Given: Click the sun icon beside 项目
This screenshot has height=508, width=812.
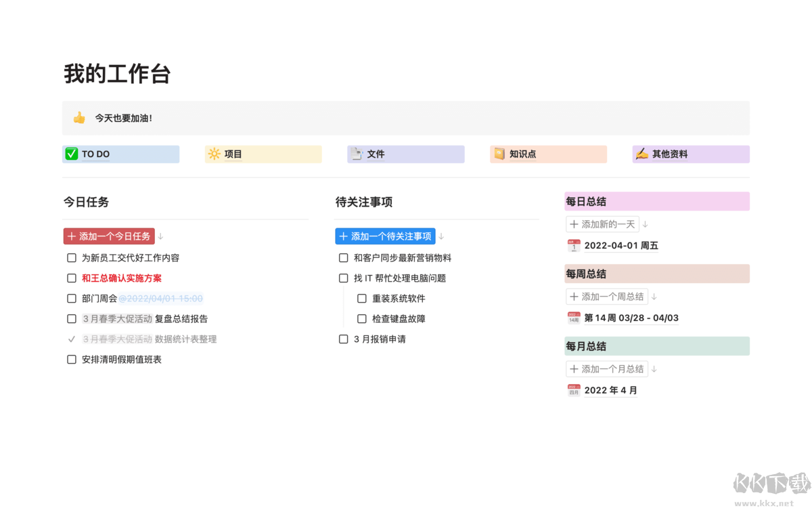Looking at the screenshot, I should tap(214, 154).
